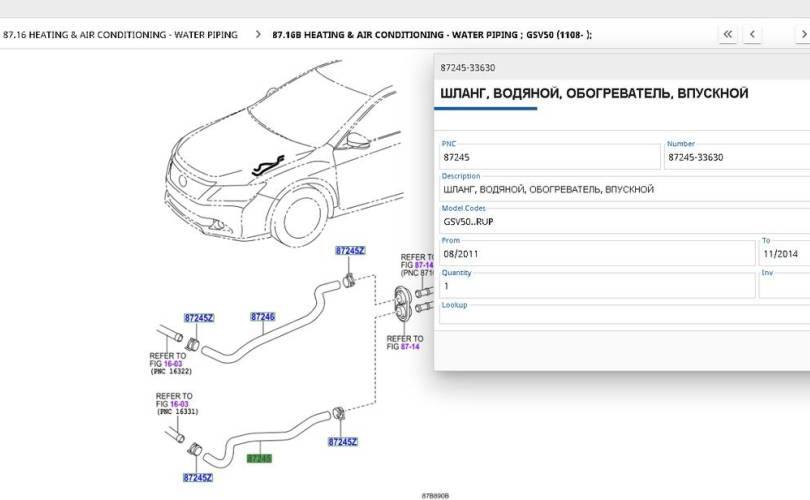Open the 87.16 Heating & Air Conditioning breadcrumb
This screenshot has height=500, width=810.
[120, 35]
